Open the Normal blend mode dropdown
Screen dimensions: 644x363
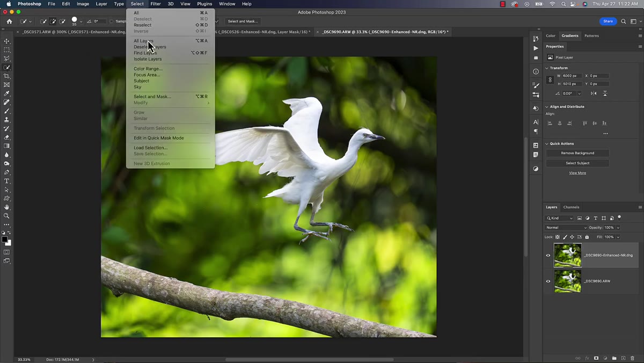pos(566,228)
